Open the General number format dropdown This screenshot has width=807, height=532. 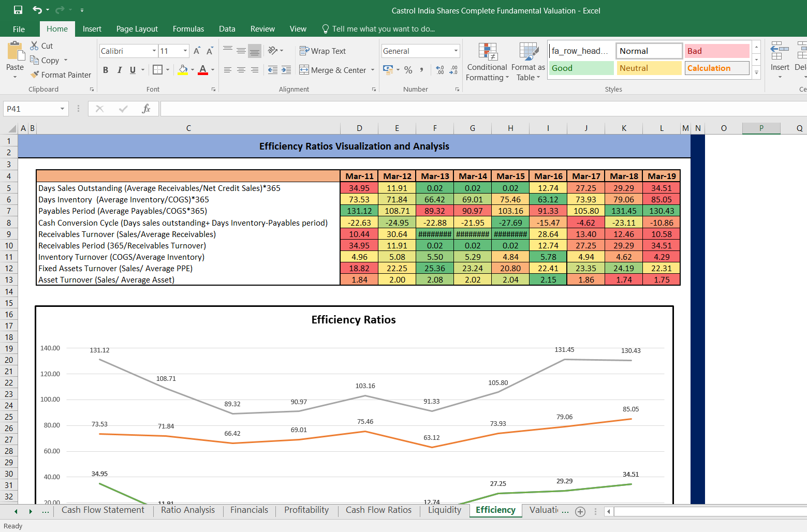[x=456, y=51]
